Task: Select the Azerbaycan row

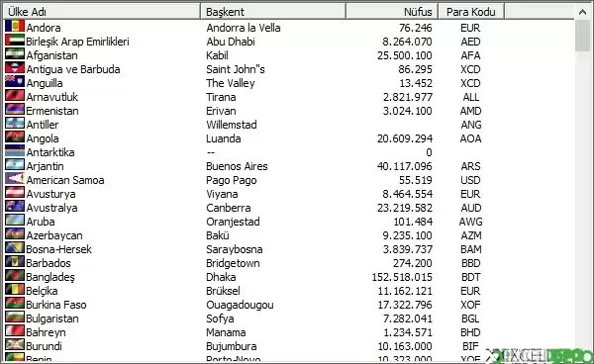Action: click(289, 235)
